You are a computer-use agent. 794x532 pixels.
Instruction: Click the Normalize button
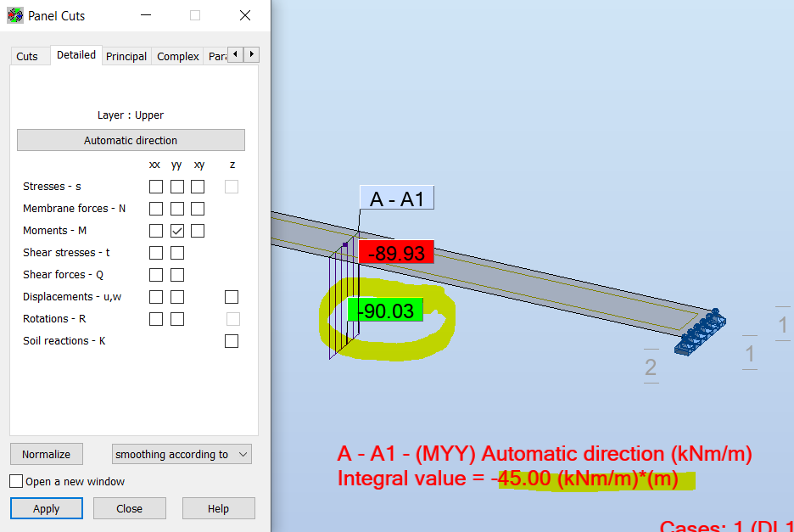point(46,453)
